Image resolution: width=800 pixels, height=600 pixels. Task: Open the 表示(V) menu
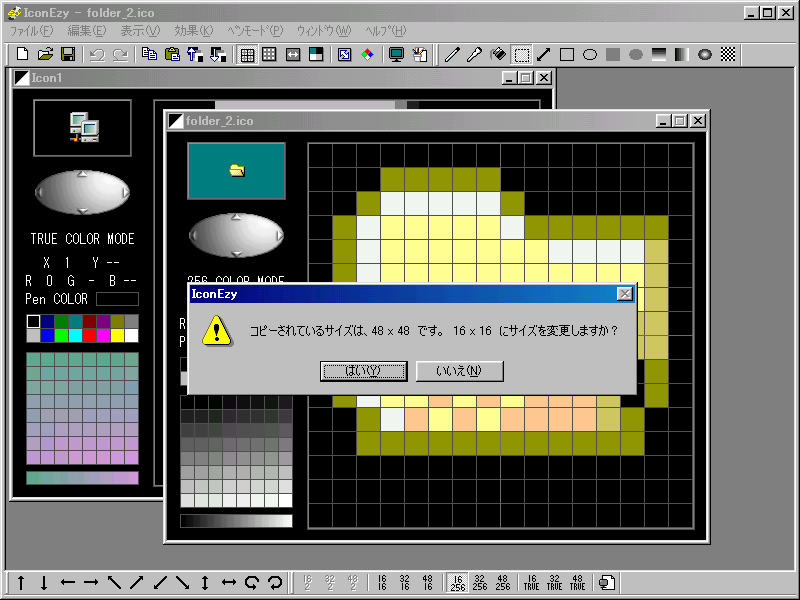[x=140, y=31]
